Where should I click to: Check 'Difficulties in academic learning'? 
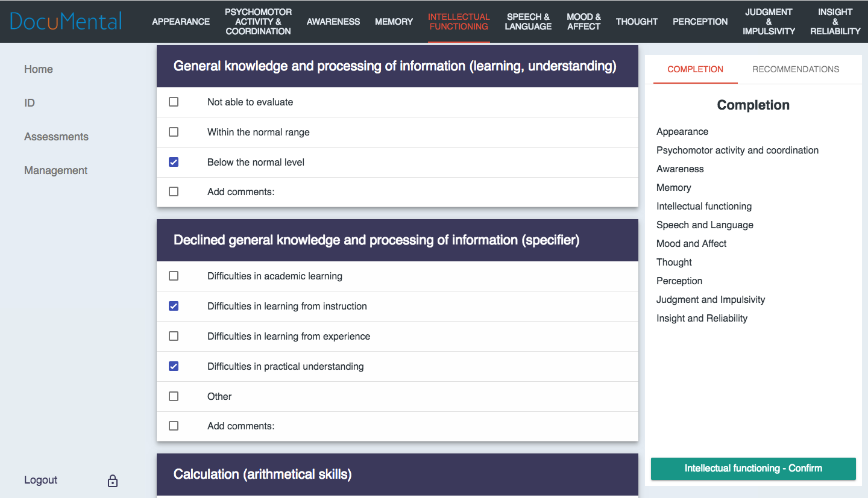[174, 276]
